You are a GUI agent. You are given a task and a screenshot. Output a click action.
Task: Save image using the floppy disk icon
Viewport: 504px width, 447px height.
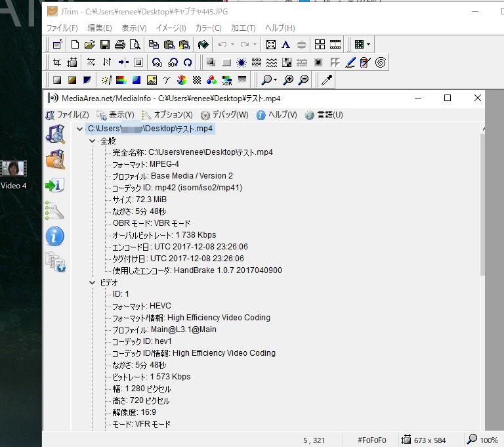[x=105, y=45]
